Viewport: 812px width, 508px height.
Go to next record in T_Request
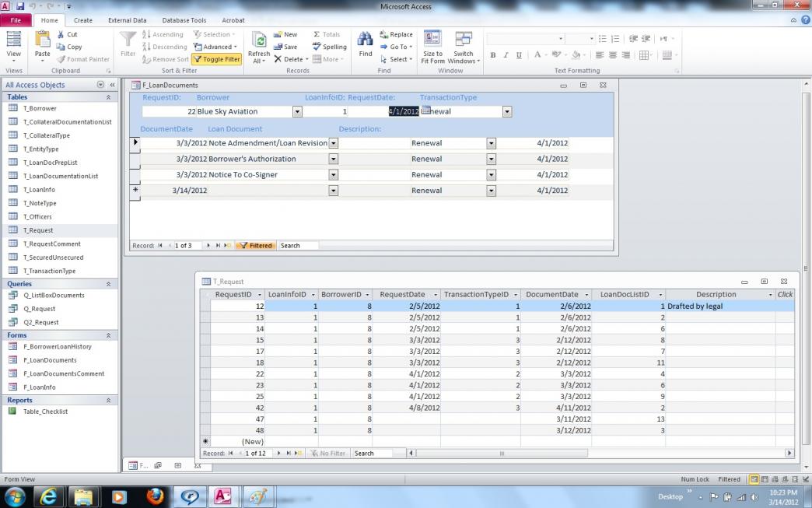click(278, 453)
